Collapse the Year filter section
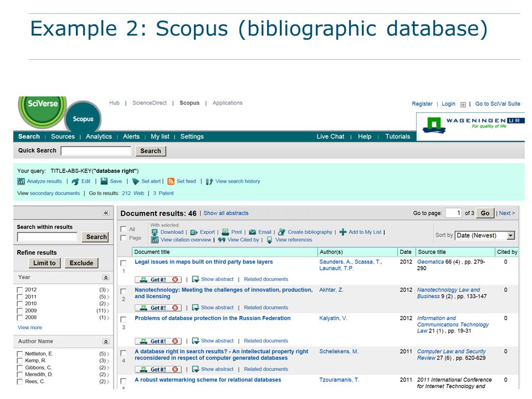 tap(106, 278)
